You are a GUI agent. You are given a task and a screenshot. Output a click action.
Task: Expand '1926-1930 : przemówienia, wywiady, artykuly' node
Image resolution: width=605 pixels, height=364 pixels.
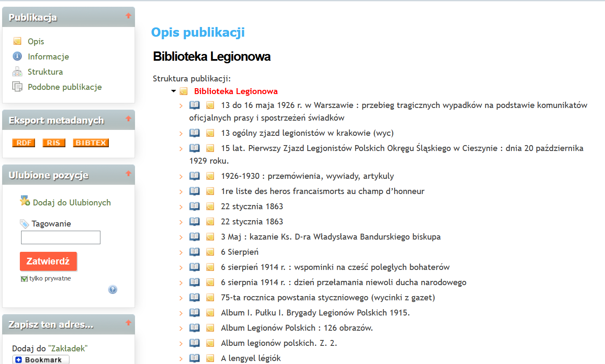[x=181, y=176]
